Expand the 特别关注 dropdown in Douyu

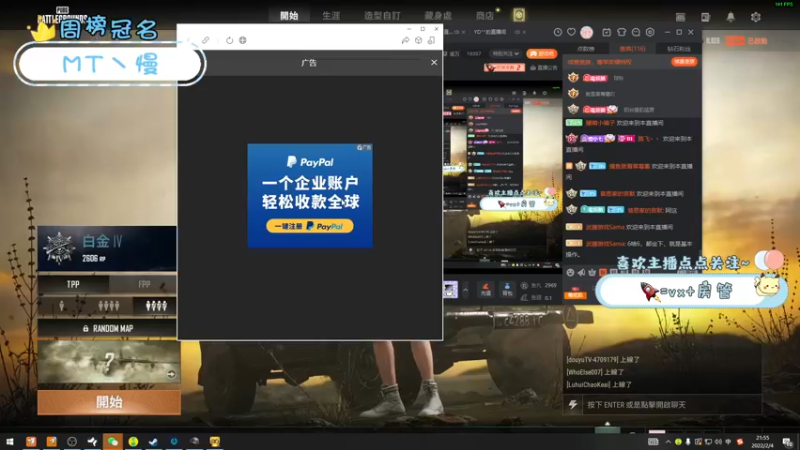point(505,54)
